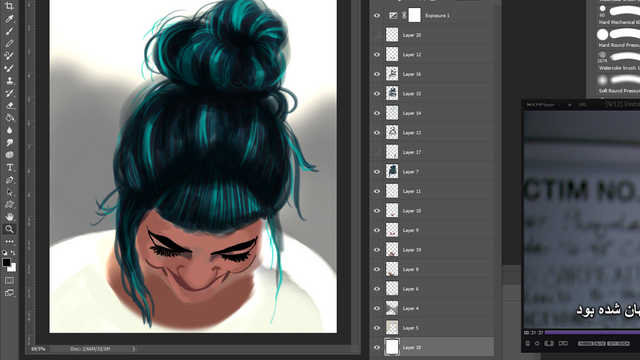
Task: Open the three-dots Edit Toolbar menu
Action: pyautogui.click(x=9, y=242)
